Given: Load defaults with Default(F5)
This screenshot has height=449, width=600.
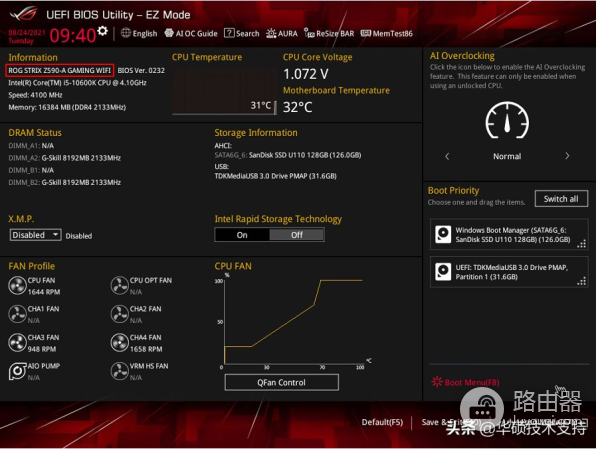Looking at the screenshot, I should coord(382,422).
